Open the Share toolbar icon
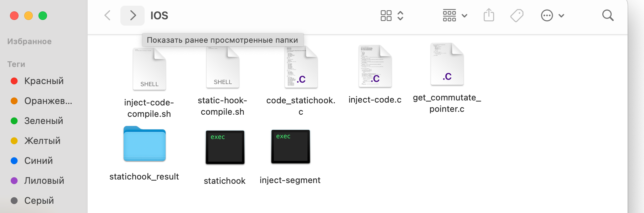Screen dimensions: 644x213 coord(489,16)
